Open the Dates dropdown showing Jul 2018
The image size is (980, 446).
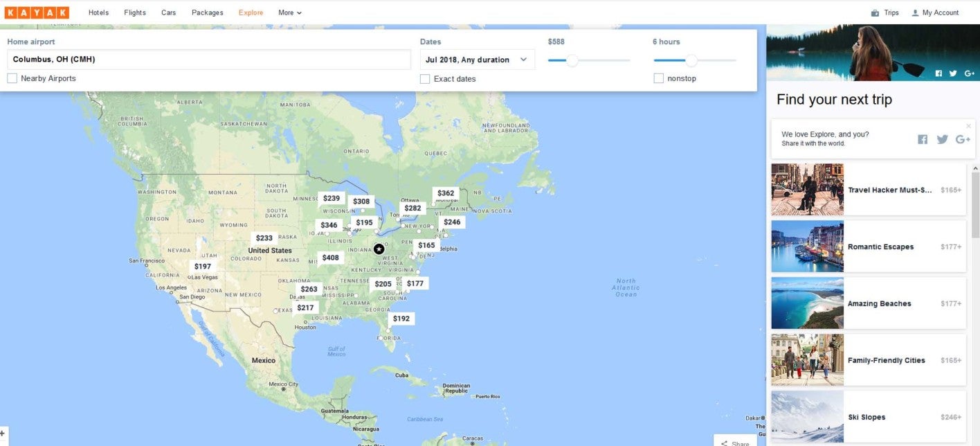click(x=477, y=59)
